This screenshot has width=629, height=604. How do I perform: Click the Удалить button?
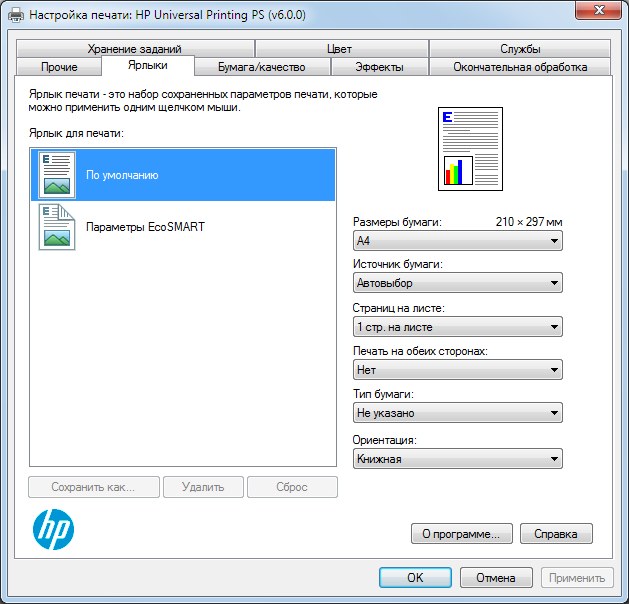coord(203,487)
